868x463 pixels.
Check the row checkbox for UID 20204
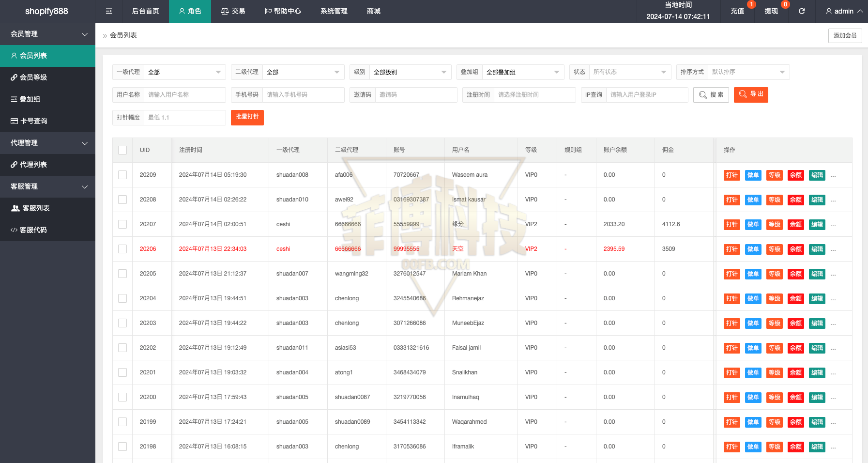(x=122, y=298)
